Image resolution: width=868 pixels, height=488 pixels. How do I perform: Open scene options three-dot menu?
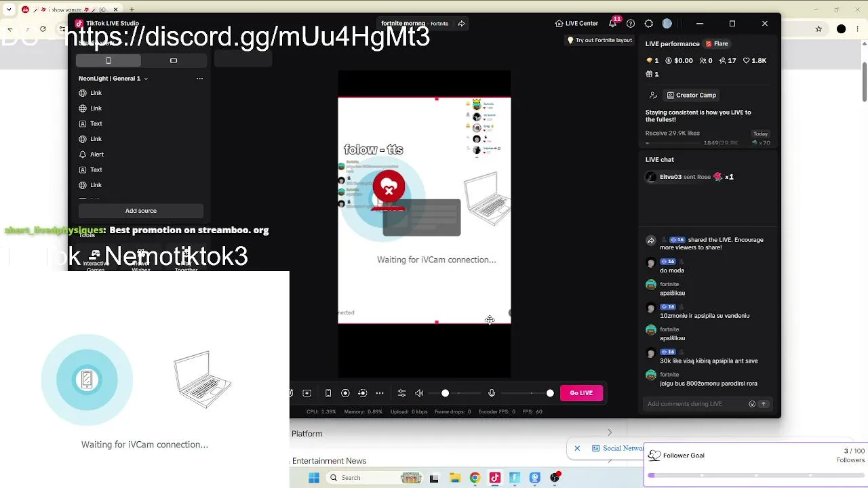tap(199, 79)
